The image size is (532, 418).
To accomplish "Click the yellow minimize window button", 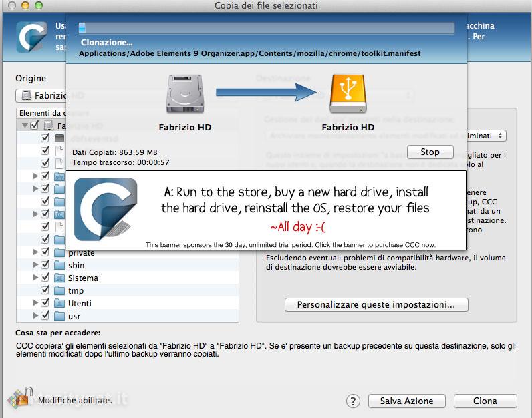I will coord(25,5).
